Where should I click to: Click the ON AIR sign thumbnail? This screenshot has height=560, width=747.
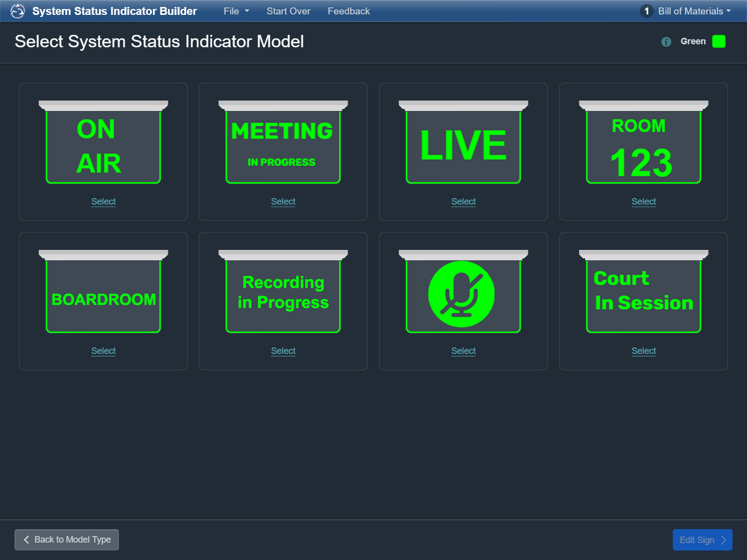pyautogui.click(x=104, y=142)
